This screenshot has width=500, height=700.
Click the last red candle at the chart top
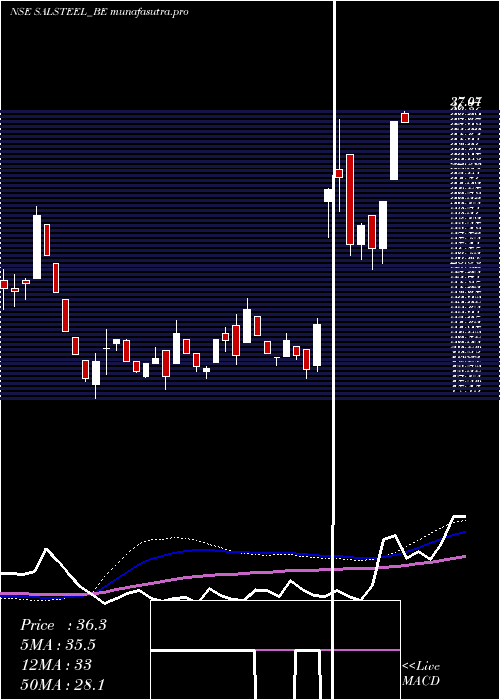[x=405, y=117]
